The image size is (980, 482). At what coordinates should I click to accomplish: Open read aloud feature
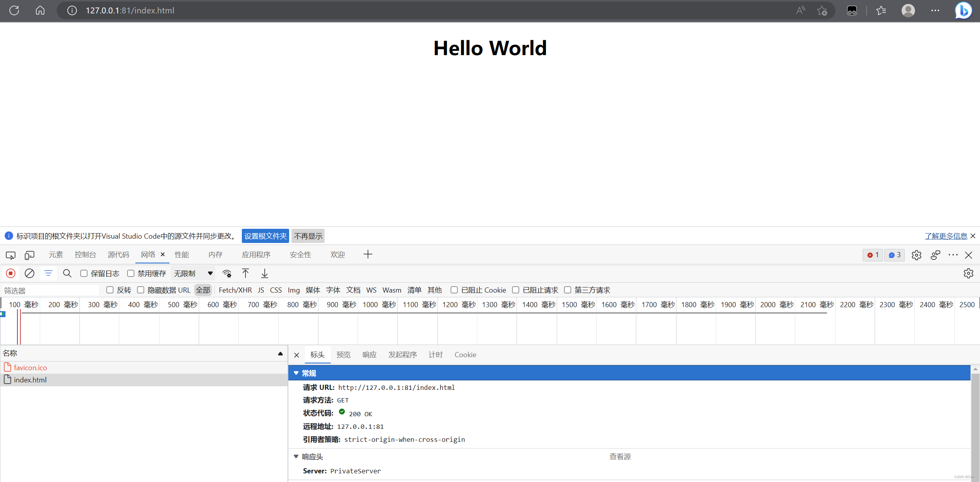800,10
